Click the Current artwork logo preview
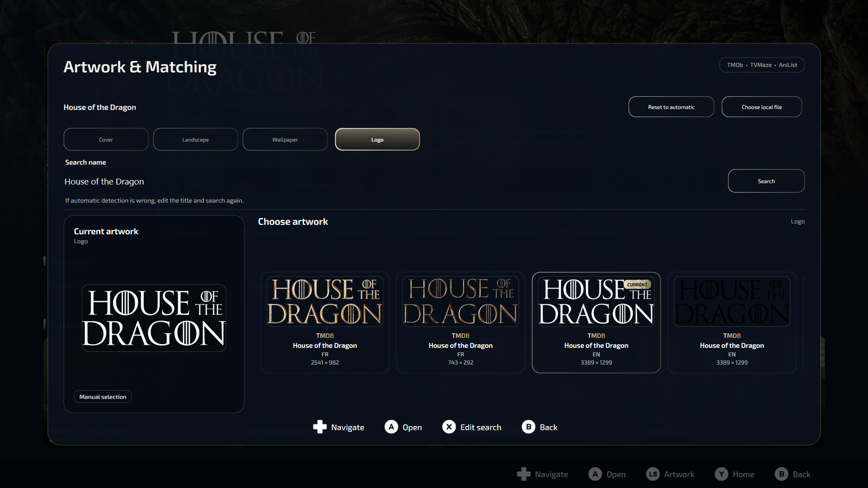868x488 pixels. click(x=154, y=318)
